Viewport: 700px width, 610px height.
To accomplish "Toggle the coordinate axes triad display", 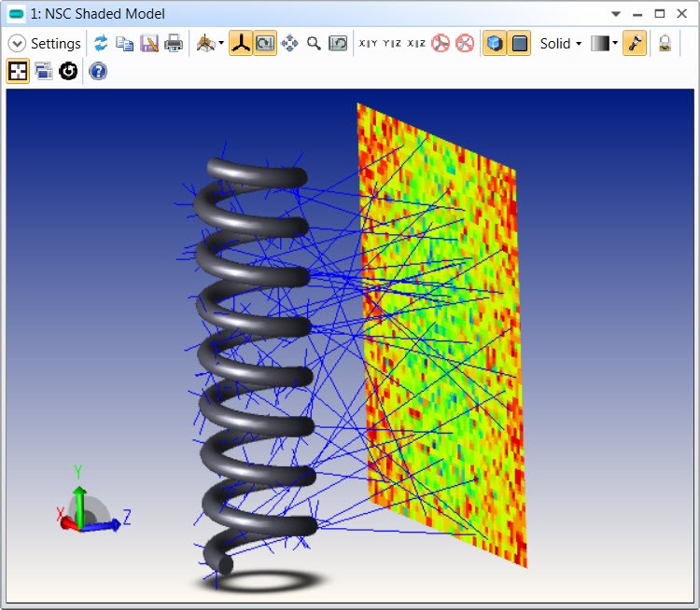I will click(x=241, y=43).
